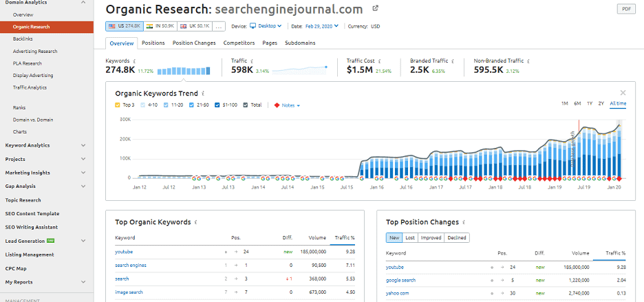Expand Gap Analysis sidebar section
The height and width of the screenshot is (302, 644).
coord(83,186)
